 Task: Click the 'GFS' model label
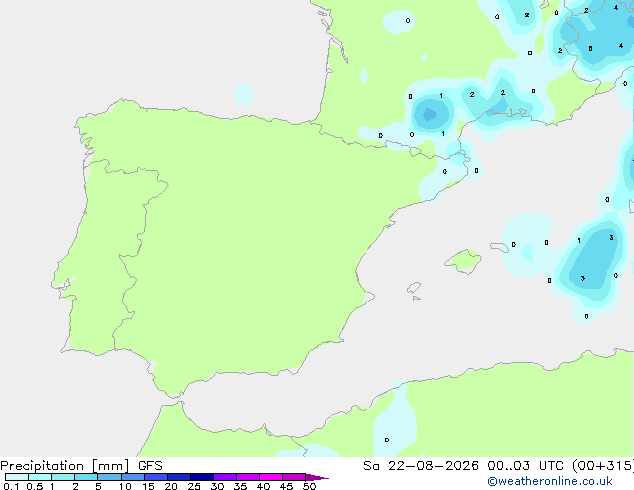[150, 466]
